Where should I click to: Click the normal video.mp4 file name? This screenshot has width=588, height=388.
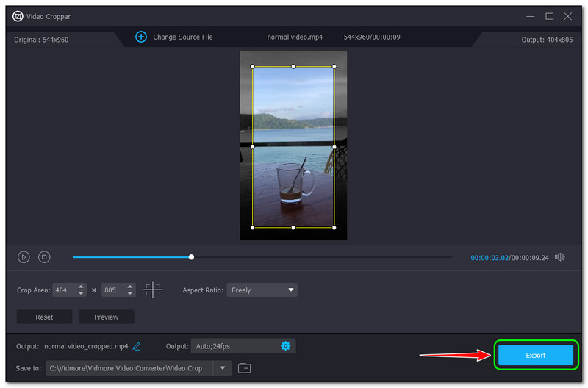(x=295, y=37)
